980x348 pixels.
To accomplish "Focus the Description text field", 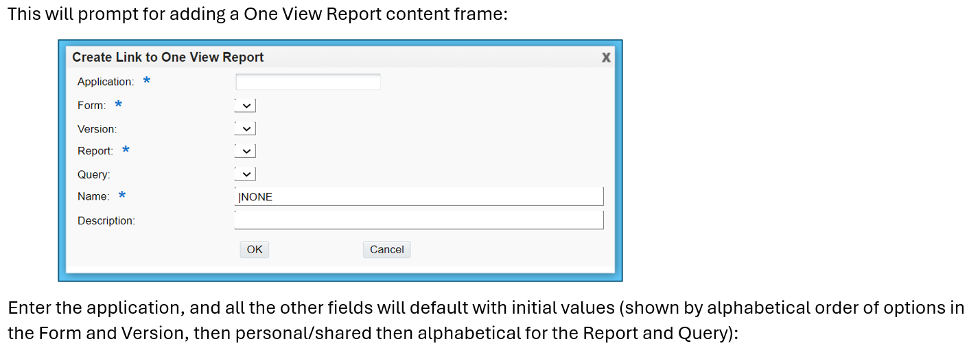I will (419, 220).
